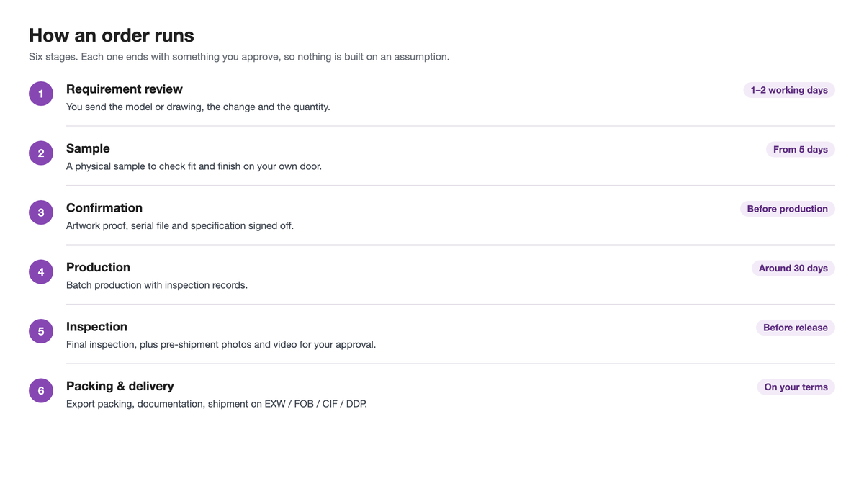Select the "On your terms" tag
The width and height of the screenshot is (864, 504).
pos(796,387)
